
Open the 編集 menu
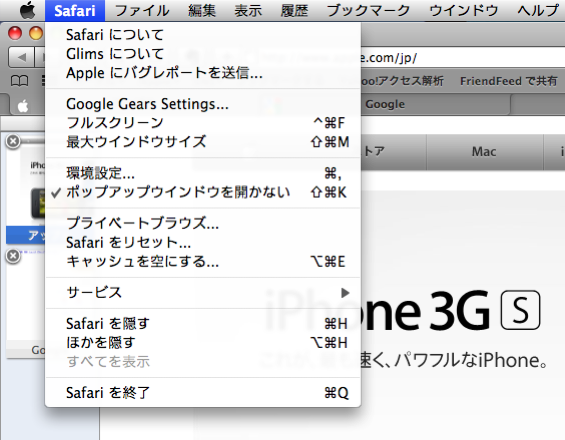coord(202,11)
